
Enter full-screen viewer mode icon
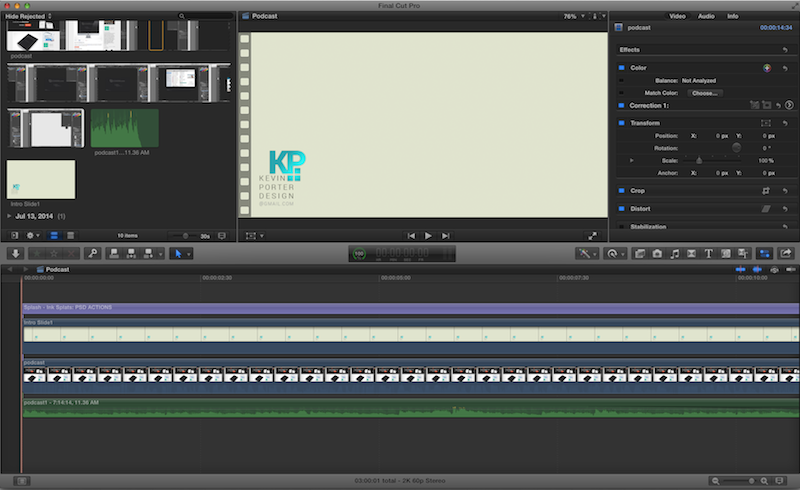click(592, 236)
